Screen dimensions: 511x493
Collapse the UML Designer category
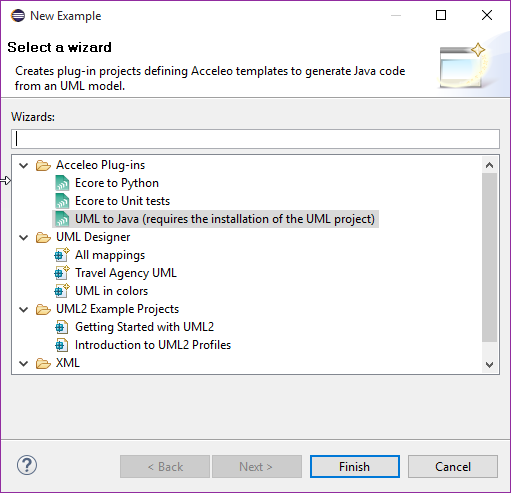click(x=24, y=237)
